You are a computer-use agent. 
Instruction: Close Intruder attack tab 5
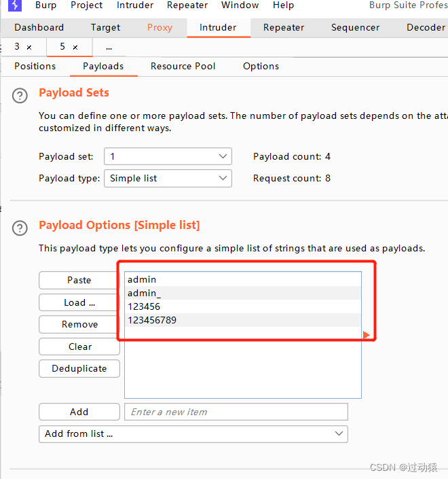pos(75,48)
